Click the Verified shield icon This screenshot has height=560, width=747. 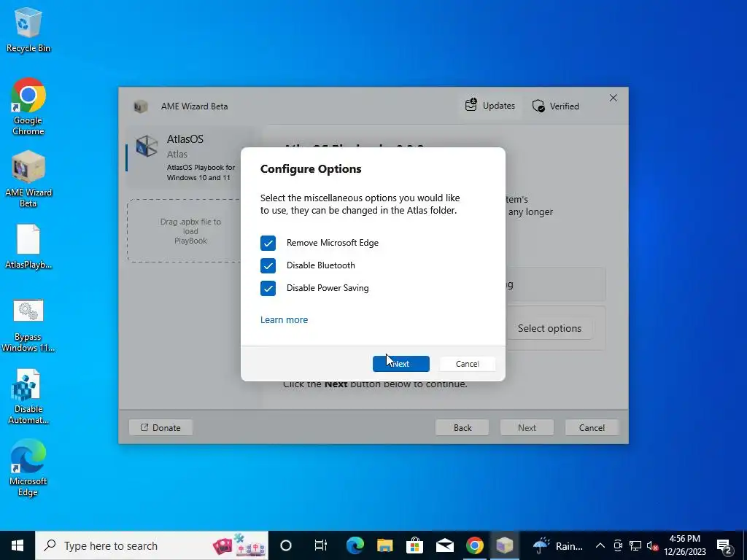[x=538, y=106]
